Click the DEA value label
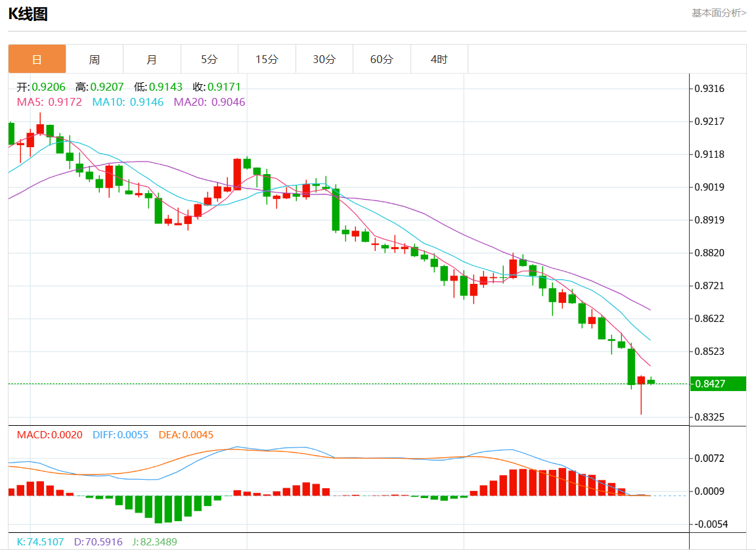The width and height of the screenshot is (756, 550). pyautogui.click(x=186, y=435)
